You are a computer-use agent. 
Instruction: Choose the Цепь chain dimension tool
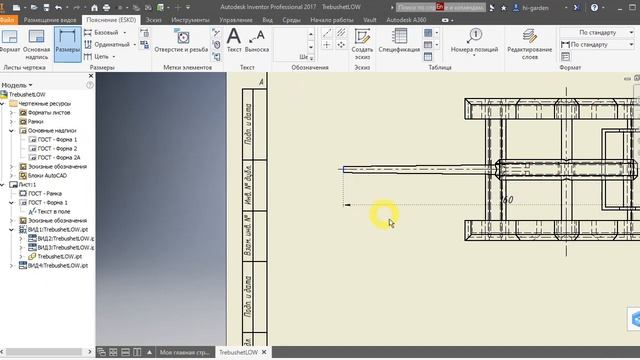tap(97, 57)
